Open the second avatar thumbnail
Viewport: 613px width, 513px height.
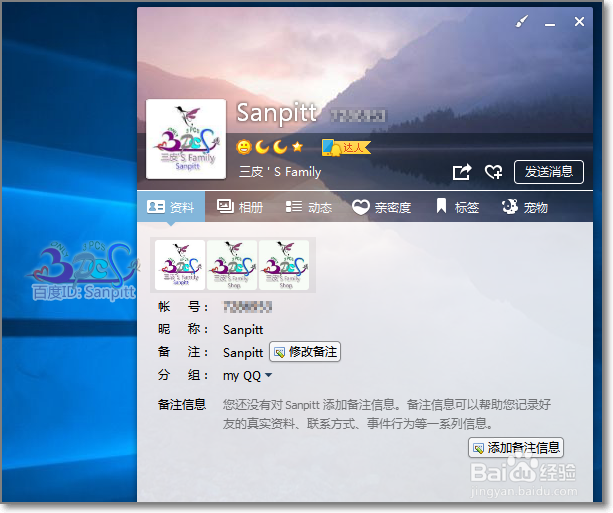click(232, 265)
